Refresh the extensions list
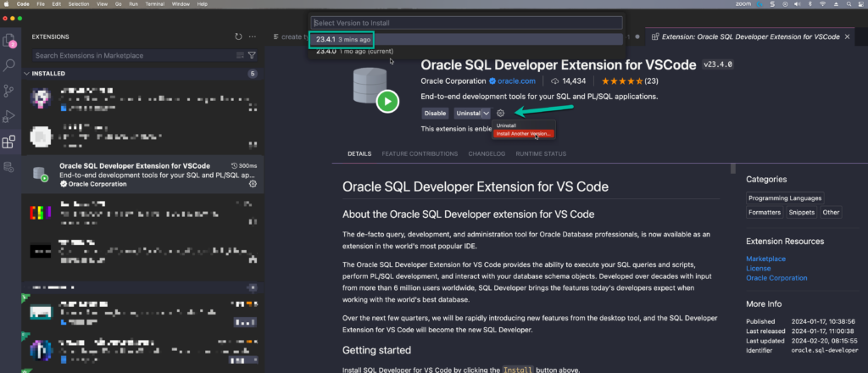Image resolution: width=868 pixels, height=373 pixels. [238, 37]
